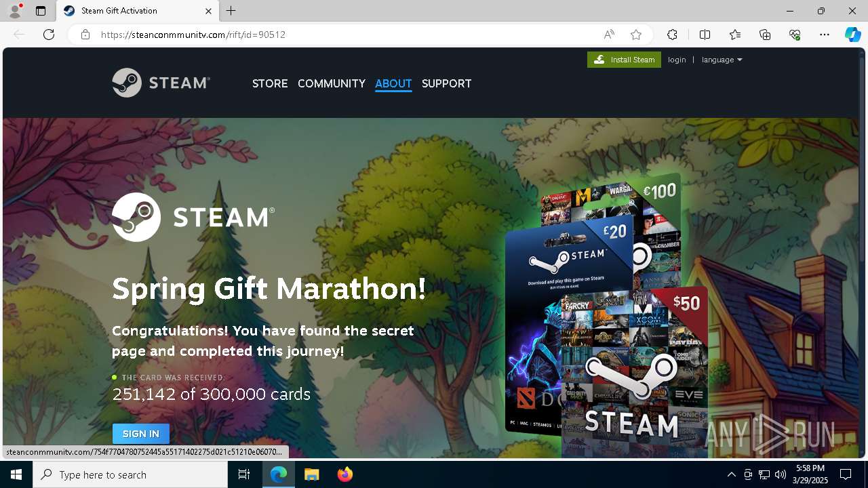
Task: Refresh the page
Action: 49,35
